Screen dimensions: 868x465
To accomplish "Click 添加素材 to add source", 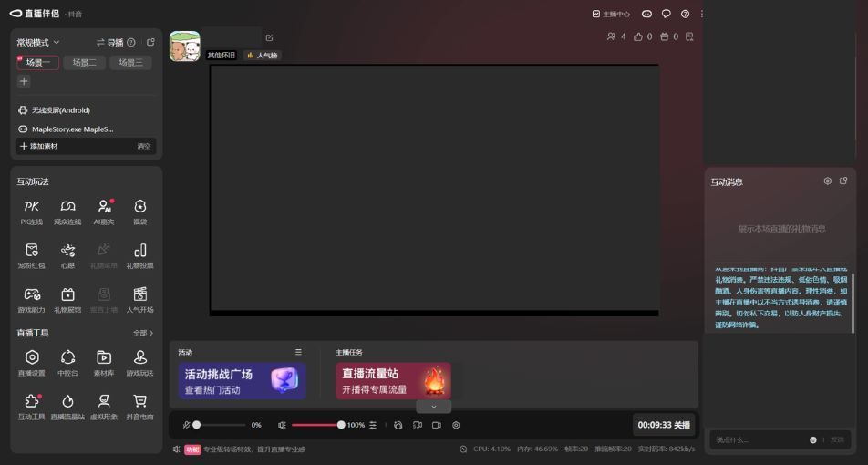I will [38, 146].
